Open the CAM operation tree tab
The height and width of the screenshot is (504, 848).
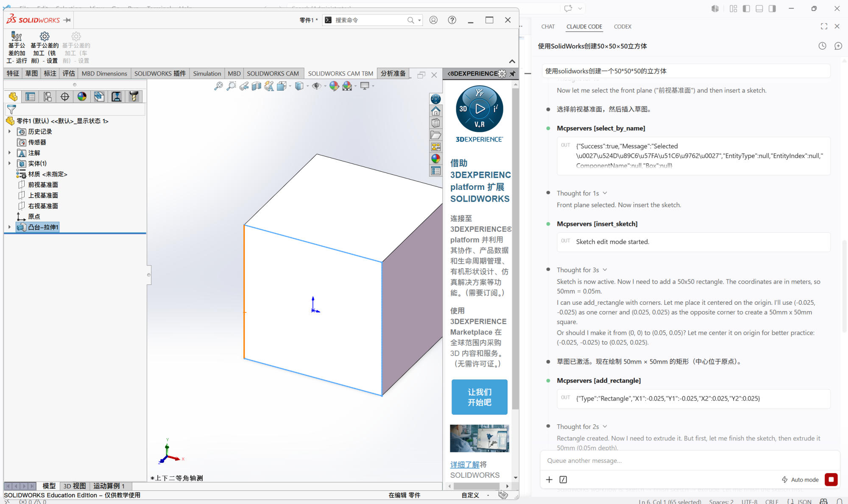tap(117, 97)
